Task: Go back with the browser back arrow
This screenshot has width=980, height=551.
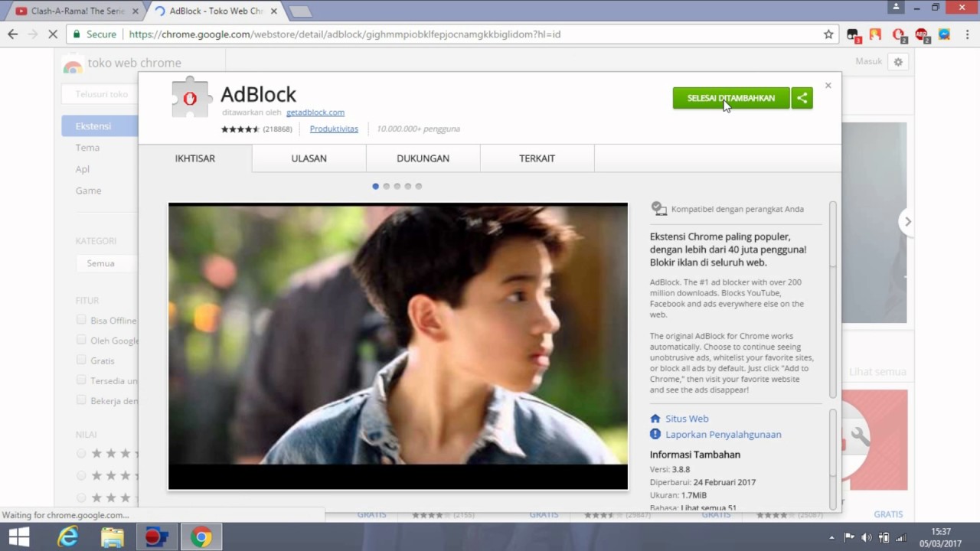Action: (x=12, y=34)
